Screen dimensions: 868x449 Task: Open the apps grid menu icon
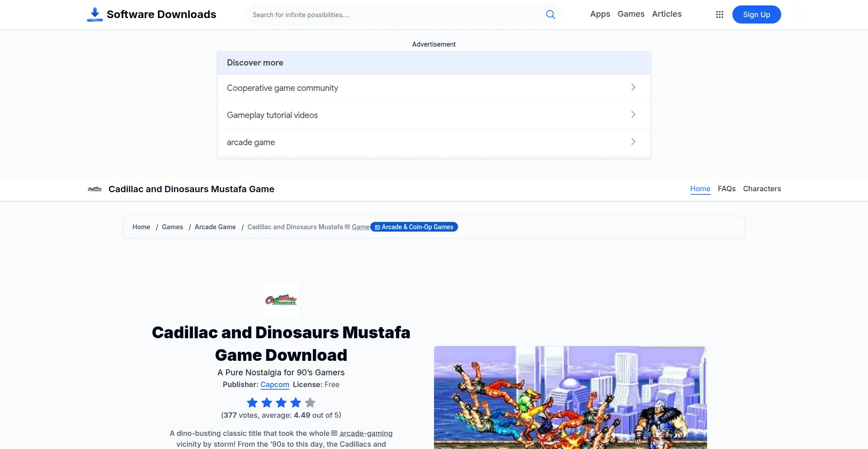pyautogui.click(x=720, y=14)
